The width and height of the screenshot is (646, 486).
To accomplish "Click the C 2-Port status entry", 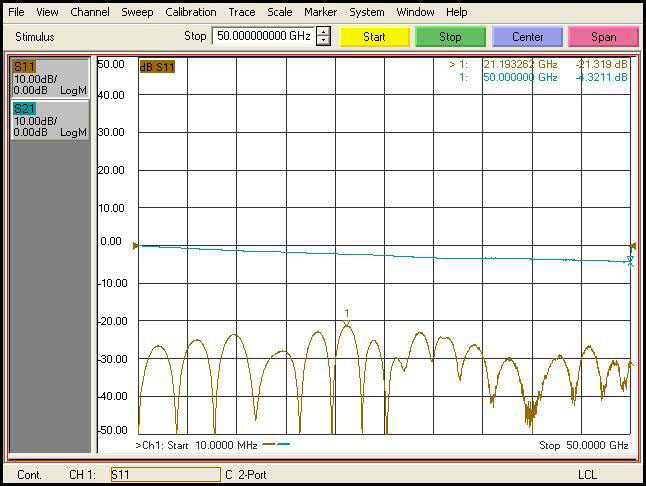I will [x=246, y=475].
